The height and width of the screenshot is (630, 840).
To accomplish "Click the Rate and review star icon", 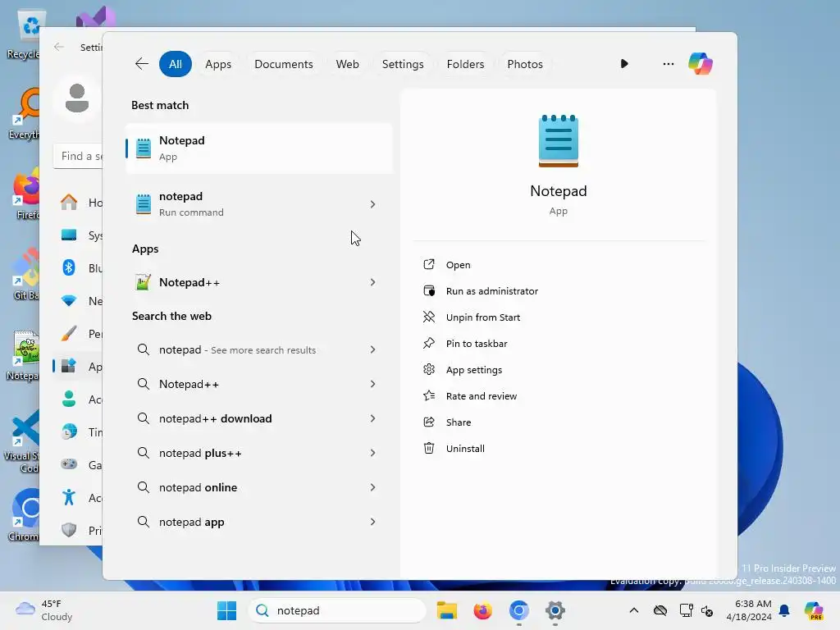I will click(428, 395).
